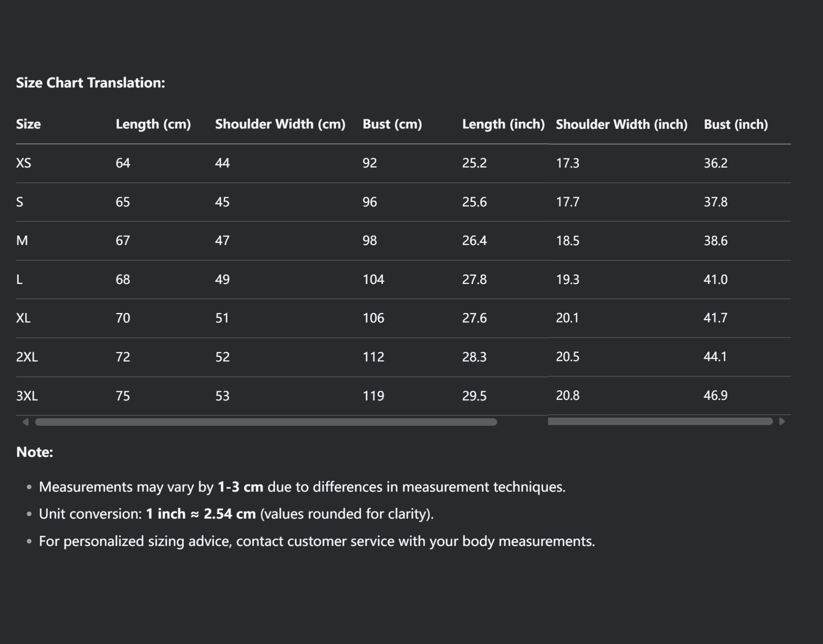Viewport: 823px width, 644px height.
Task: Select the "Shoulder Width (cm)" header
Action: click(280, 124)
